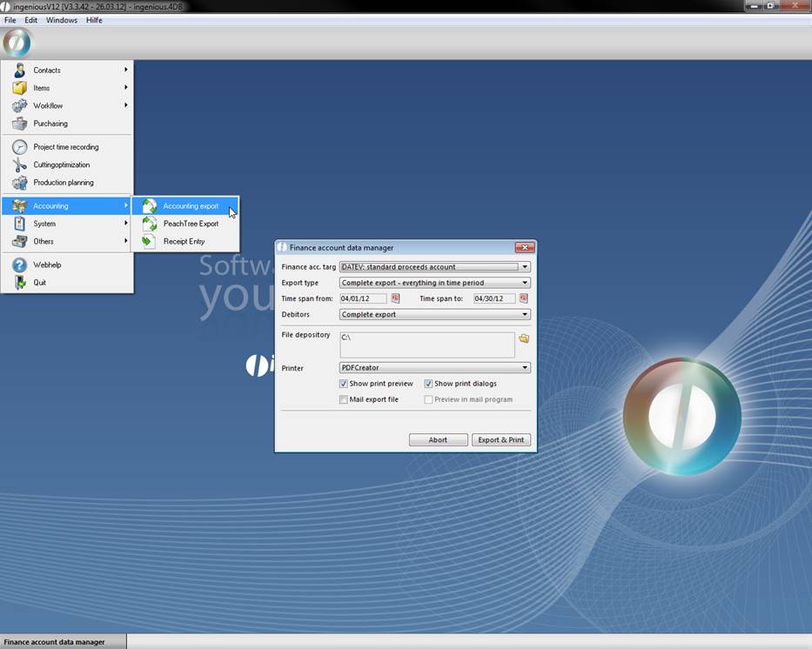Select the Cuttingoptimization scissors icon
Screen dimensions: 812x649
point(19,165)
